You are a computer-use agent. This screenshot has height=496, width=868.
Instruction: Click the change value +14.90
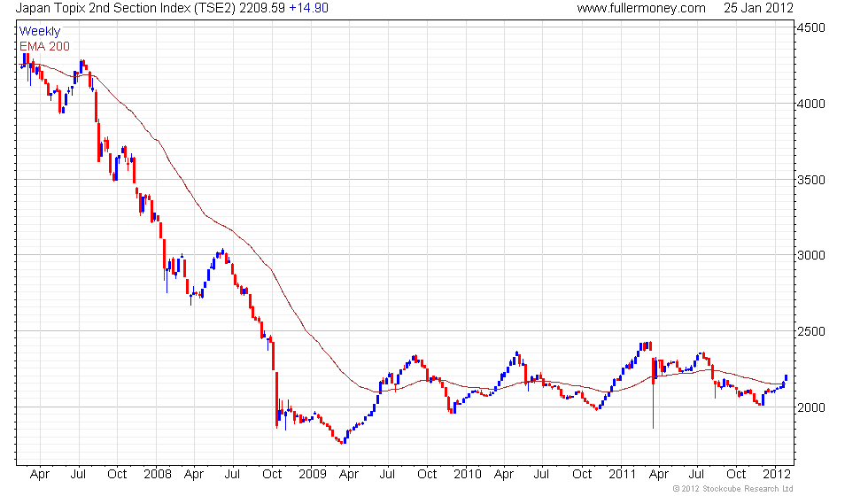click(x=308, y=8)
